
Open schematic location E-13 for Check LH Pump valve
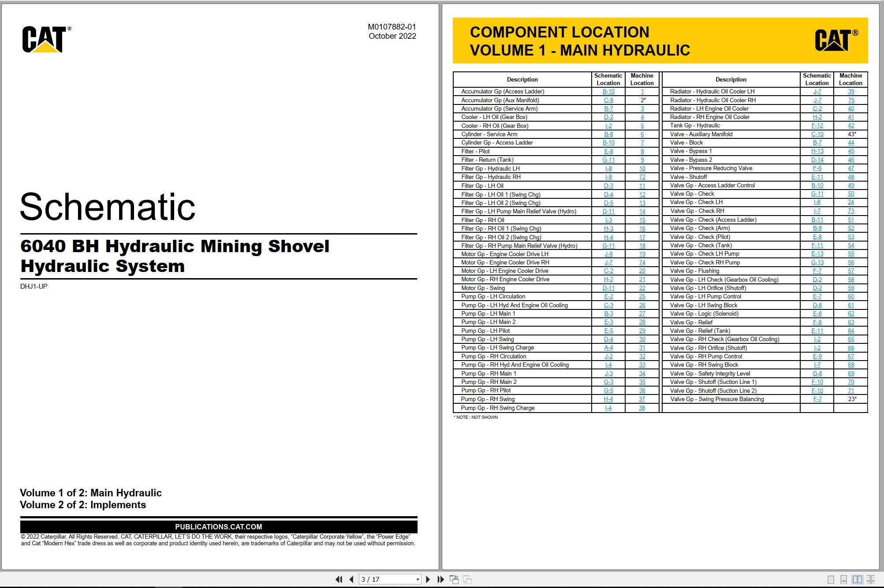[x=817, y=254]
